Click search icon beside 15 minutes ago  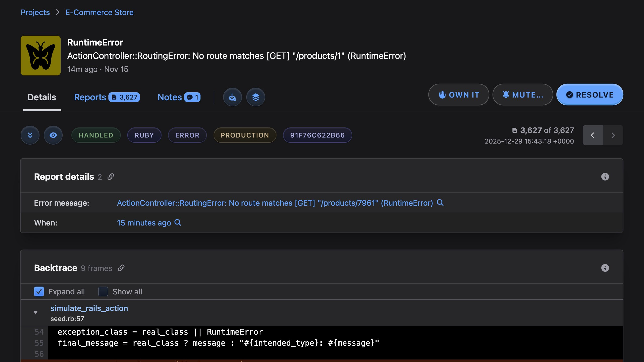pos(178,222)
